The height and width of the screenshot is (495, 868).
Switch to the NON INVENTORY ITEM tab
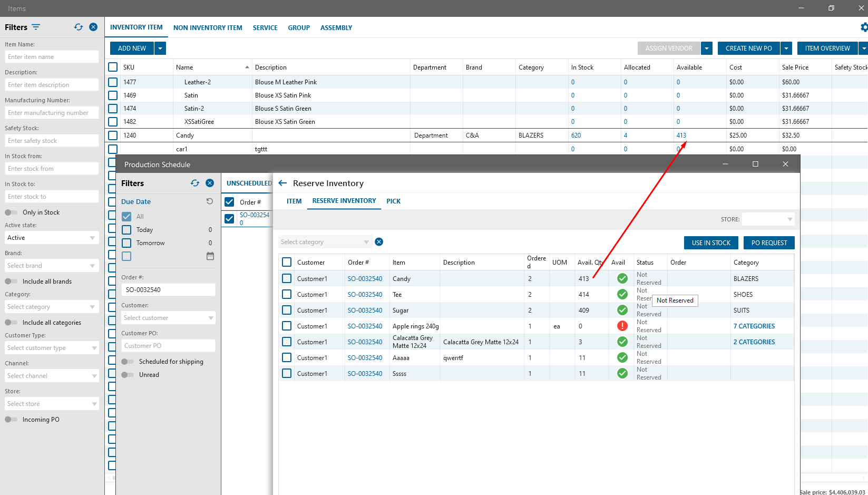click(x=208, y=28)
